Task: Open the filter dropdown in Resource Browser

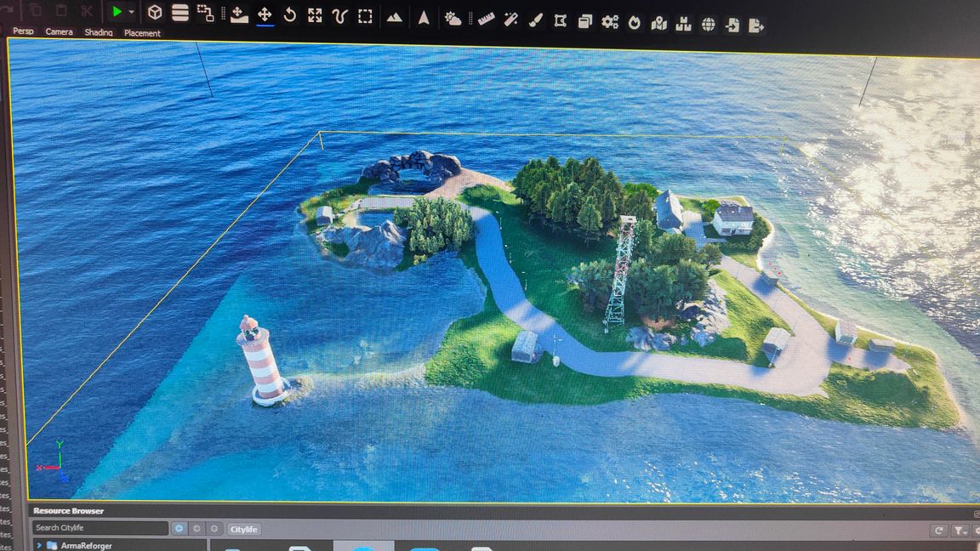Action: 960,531
